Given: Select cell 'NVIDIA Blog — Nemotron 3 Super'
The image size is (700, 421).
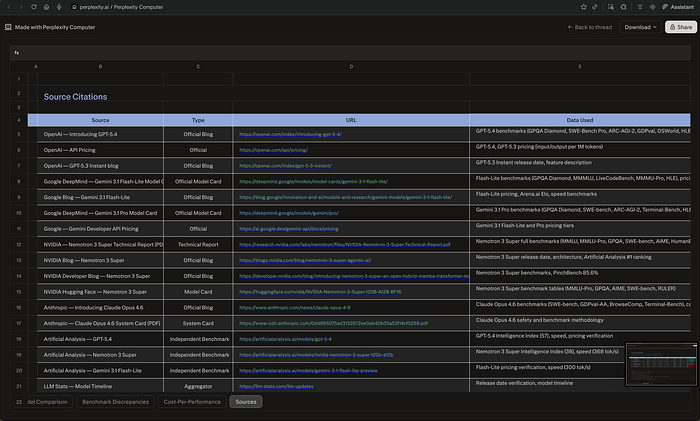Looking at the screenshot, I should [100, 260].
